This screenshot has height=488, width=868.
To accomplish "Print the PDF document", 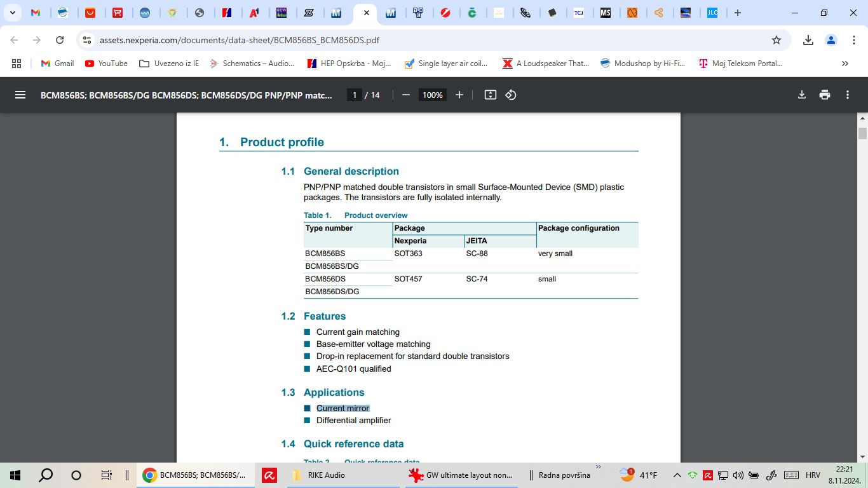I will coord(825,95).
